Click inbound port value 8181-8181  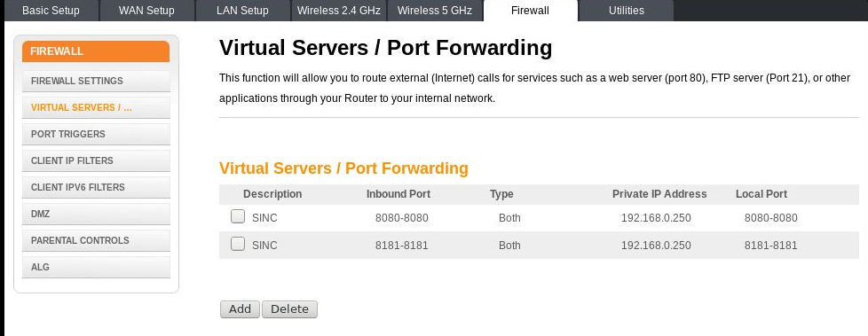tap(402, 245)
